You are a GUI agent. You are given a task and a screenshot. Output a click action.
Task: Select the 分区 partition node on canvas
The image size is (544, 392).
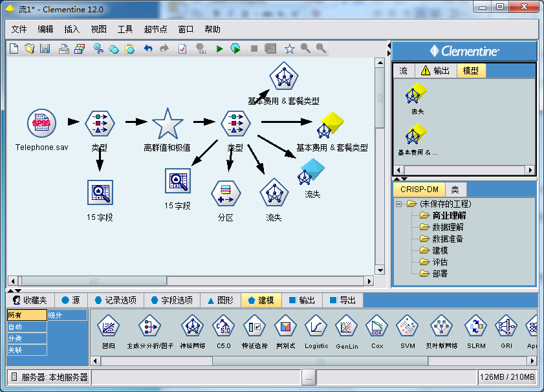[226, 193]
